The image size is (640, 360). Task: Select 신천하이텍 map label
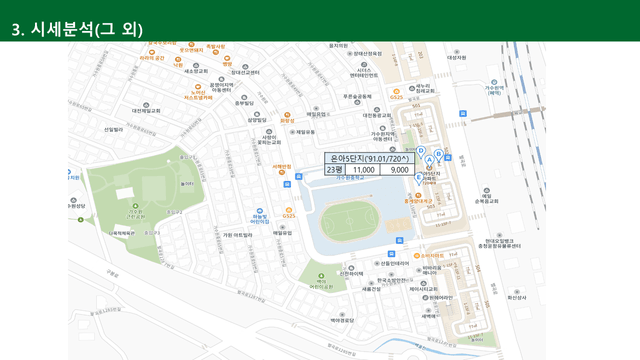click(351, 273)
